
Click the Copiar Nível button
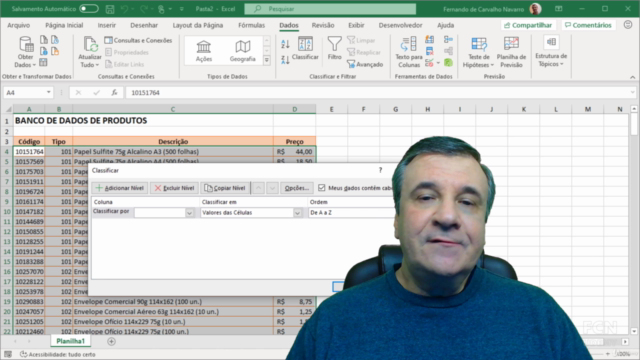point(225,188)
